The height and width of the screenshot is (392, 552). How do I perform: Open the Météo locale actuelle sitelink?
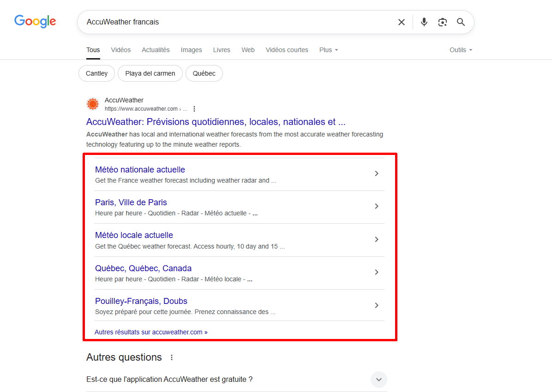(134, 235)
